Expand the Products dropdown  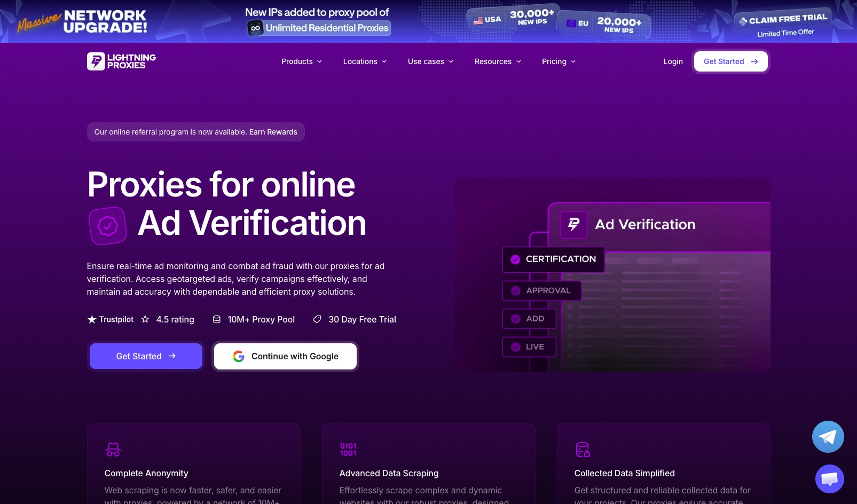pos(302,61)
